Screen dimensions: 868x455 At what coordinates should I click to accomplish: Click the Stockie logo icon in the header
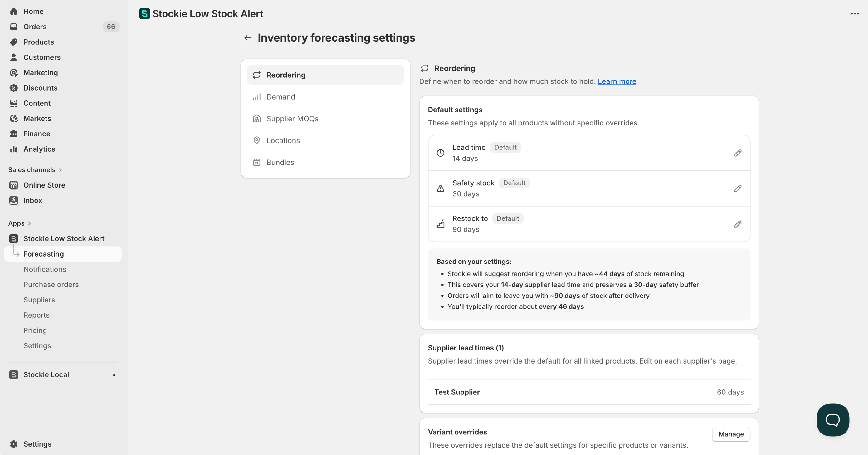[x=145, y=14]
